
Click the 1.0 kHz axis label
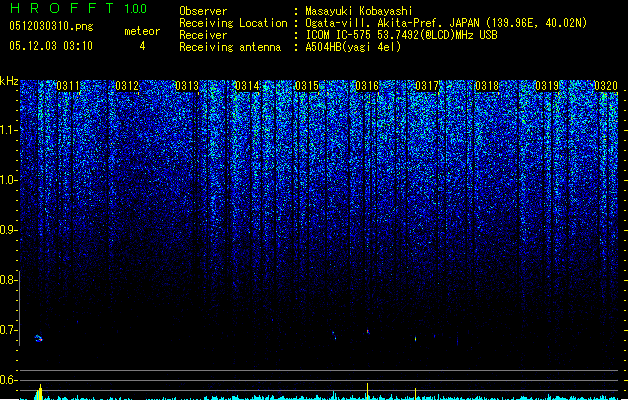click(x=9, y=180)
